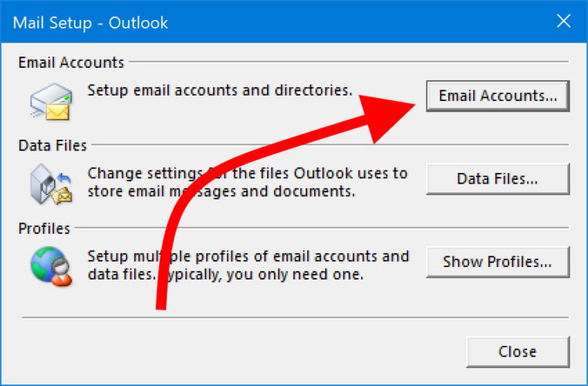Click the 'Email Accounts' section heading

[71, 63]
